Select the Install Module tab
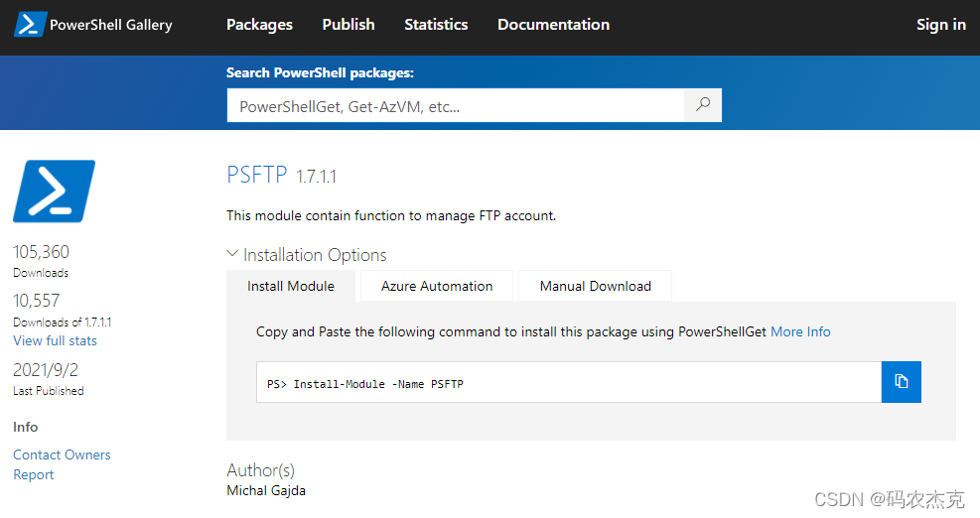 pos(291,286)
